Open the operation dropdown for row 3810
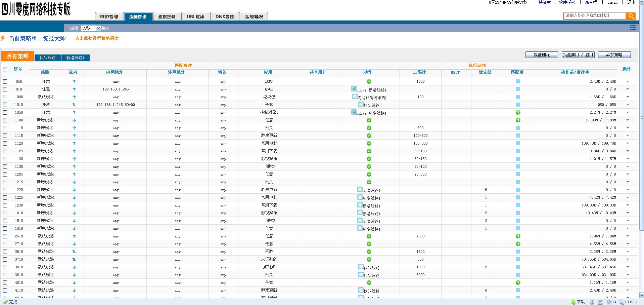Viewport: 644px width, 305px height. pyautogui.click(x=628, y=267)
